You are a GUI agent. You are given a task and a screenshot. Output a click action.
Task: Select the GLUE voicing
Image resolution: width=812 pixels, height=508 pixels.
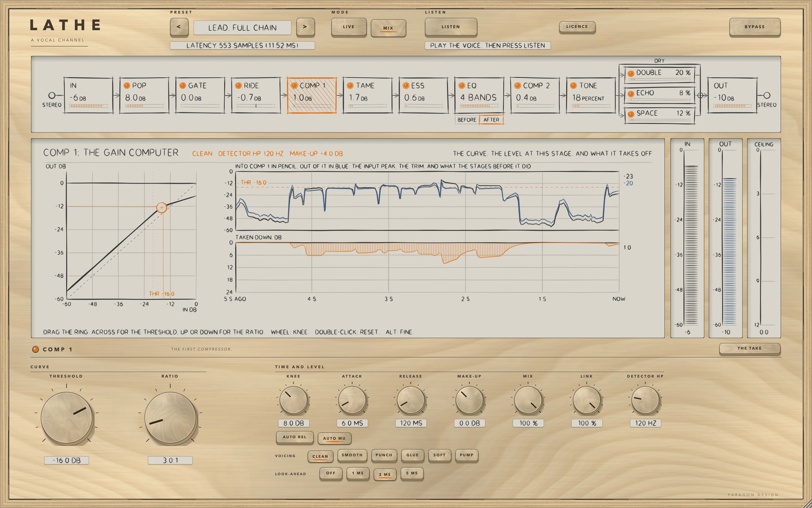(x=412, y=455)
